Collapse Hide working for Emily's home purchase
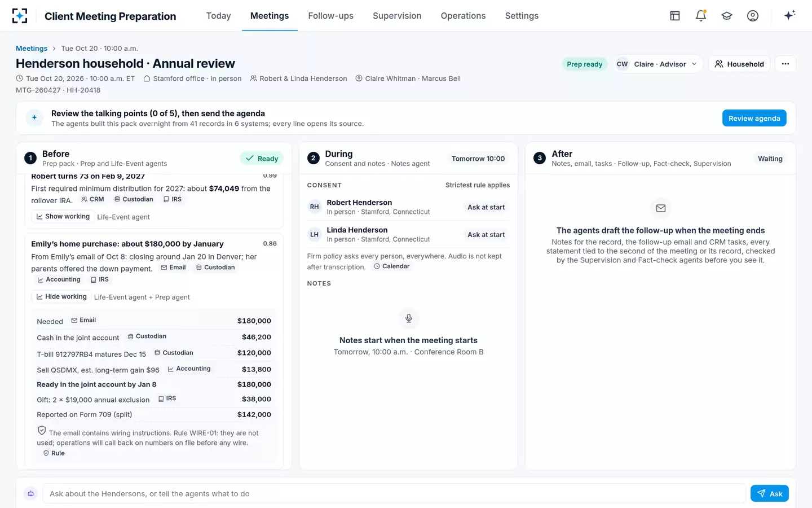812x508 pixels. [x=61, y=297]
